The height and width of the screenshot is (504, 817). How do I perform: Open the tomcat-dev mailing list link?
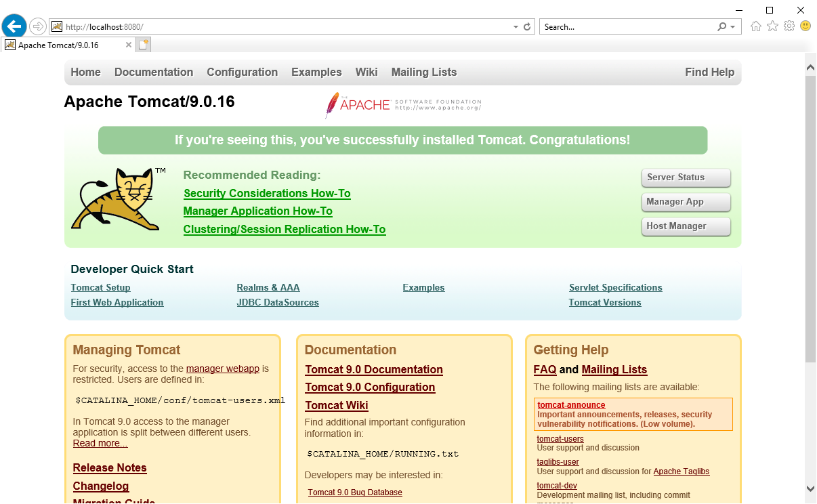tap(557, 486)
